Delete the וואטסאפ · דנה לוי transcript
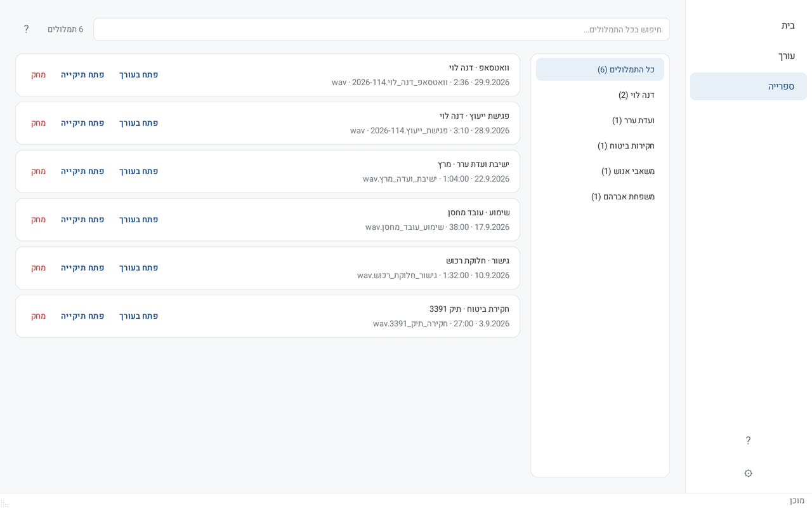Screen dimensions: 812x508 [x=39, y=75]
